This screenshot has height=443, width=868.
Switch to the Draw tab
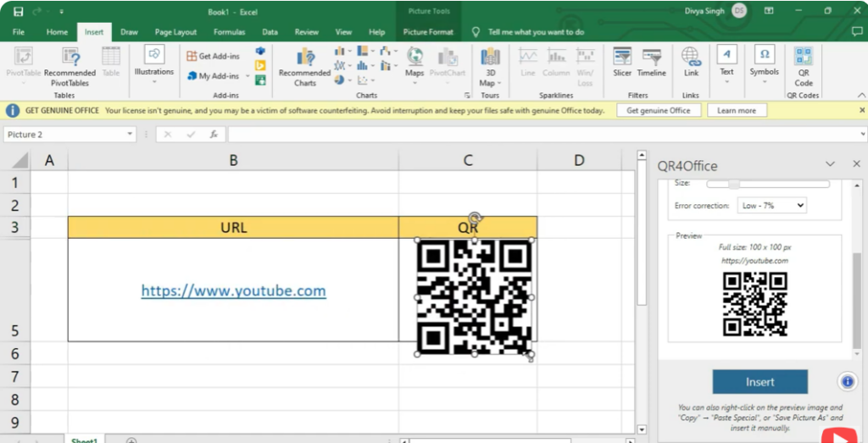pos(129,32)
